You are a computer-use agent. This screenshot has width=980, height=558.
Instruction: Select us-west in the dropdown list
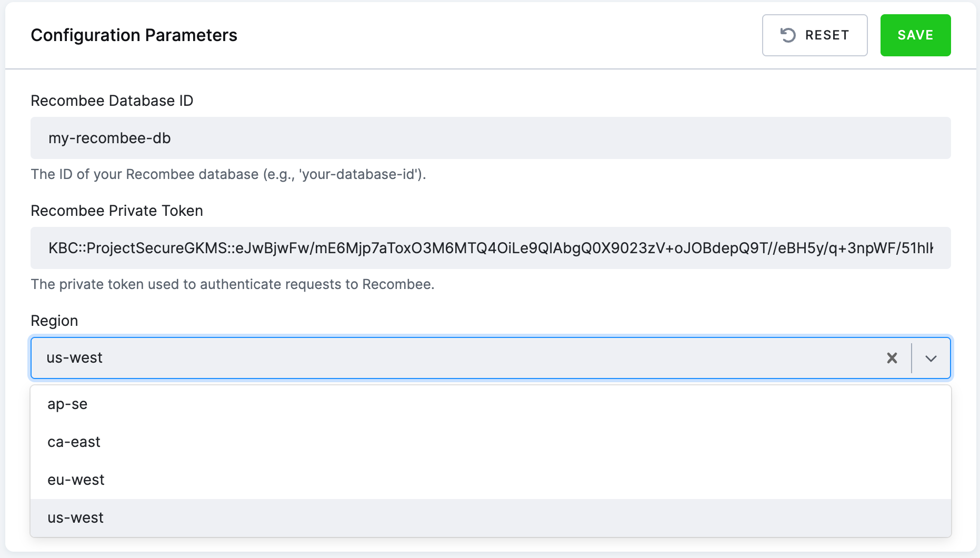pos(491,518)
